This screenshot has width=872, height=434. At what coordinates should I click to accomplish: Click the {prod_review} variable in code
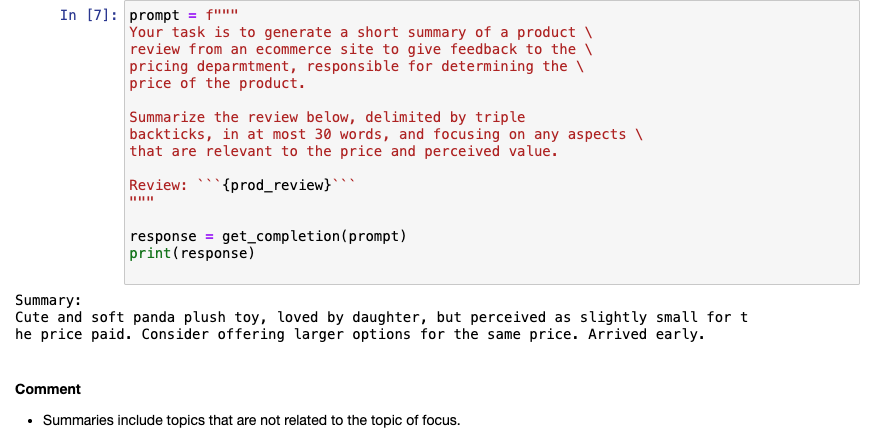pyautogui.click(x=277, y=185)
